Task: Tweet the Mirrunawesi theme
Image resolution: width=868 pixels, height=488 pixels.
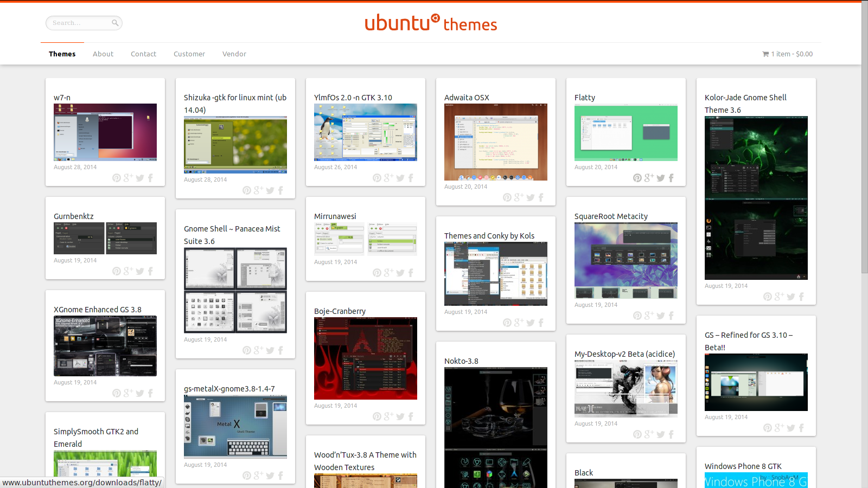Action: click(400, 273)
